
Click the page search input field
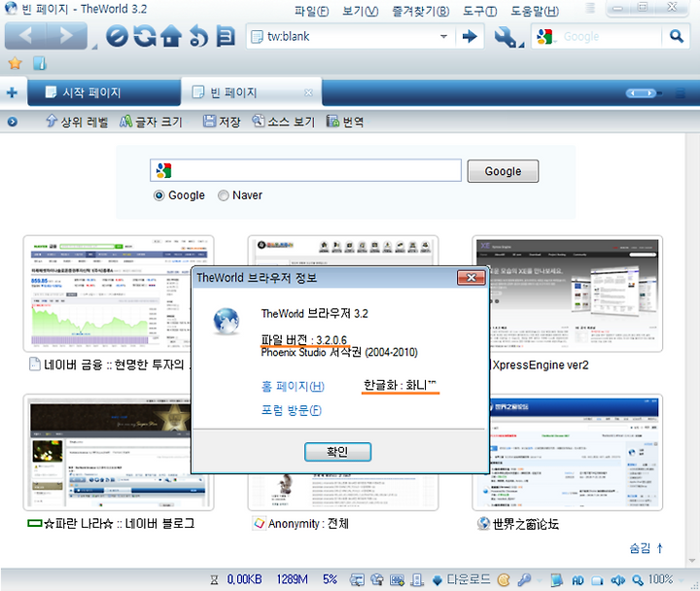(306, 170)
